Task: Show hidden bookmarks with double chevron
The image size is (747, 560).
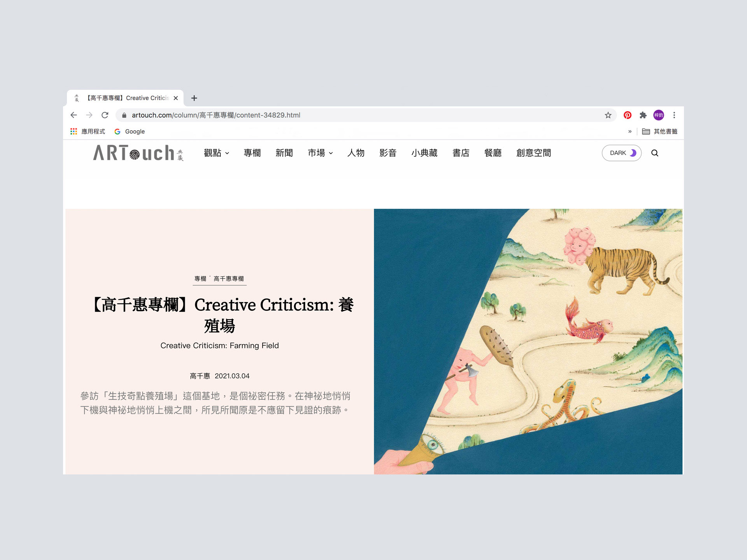Action: (630, 131)
